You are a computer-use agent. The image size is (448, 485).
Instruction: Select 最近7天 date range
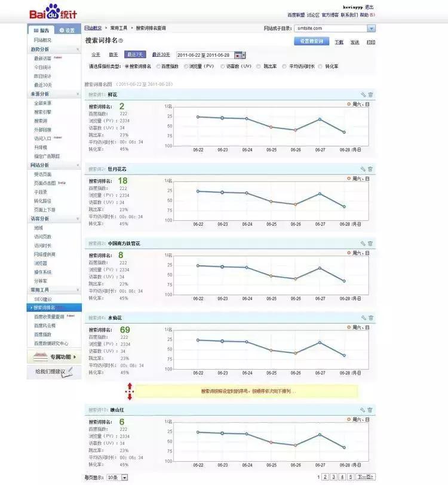(135, 54)
